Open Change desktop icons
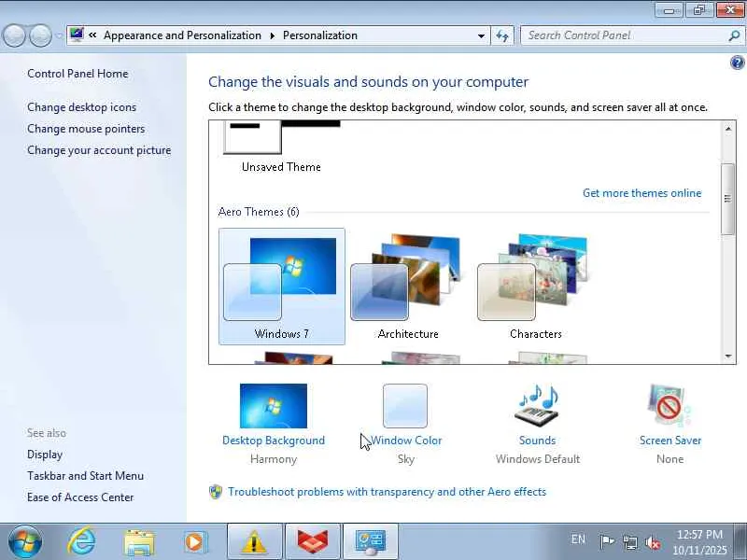747x560 pixels. [81, 107]
